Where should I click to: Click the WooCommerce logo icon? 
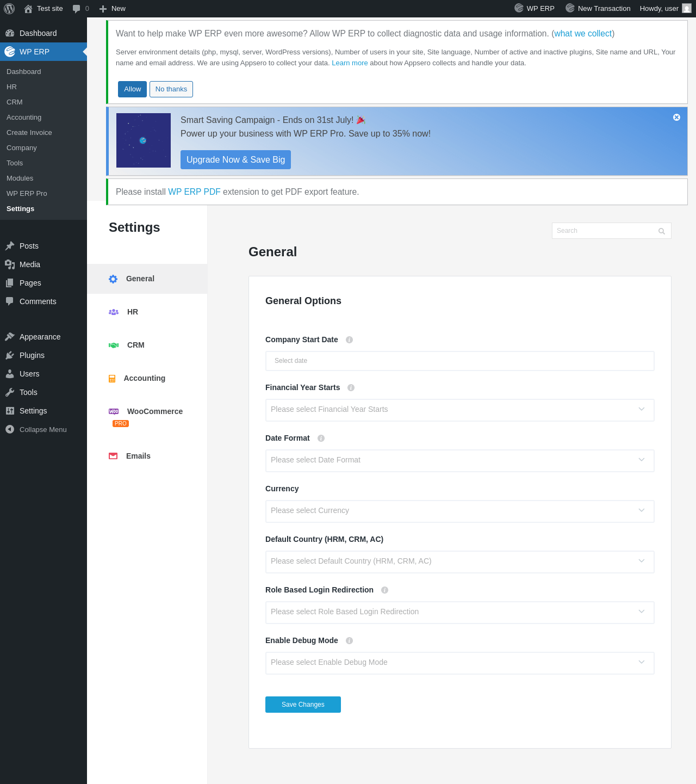pyautogui.click(x=114, y=411)
